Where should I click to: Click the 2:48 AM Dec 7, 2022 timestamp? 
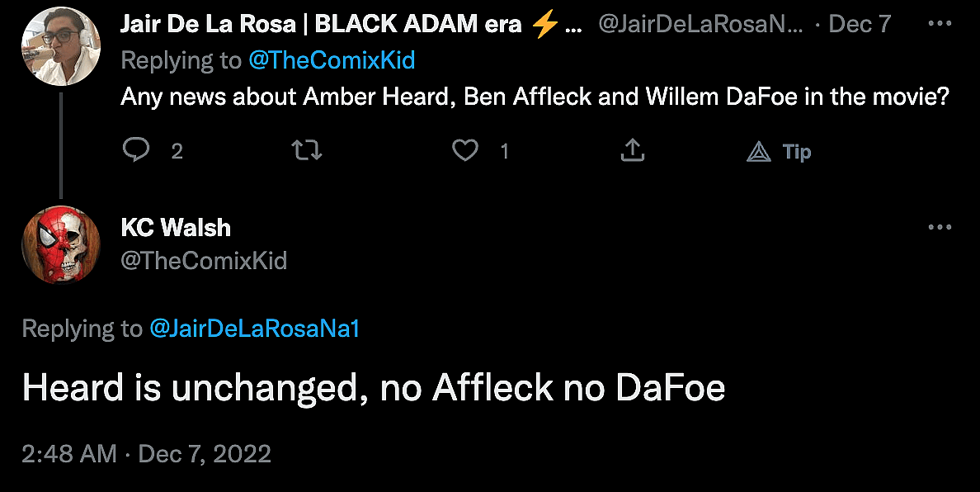click(x=146, y=453)
